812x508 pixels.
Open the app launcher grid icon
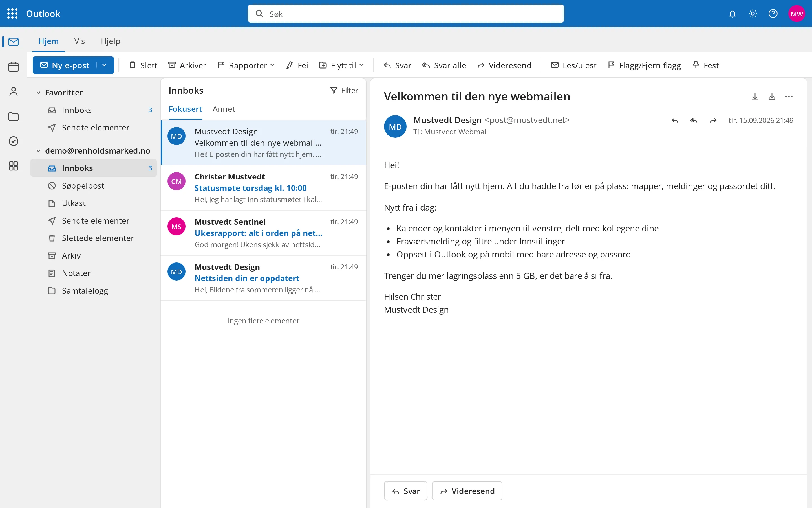[x=12, y=14]
